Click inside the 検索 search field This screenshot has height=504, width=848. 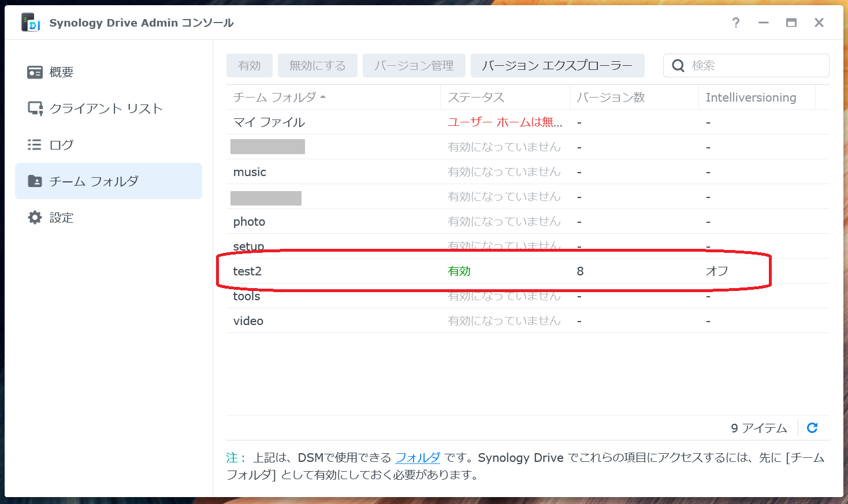[745, 65]
